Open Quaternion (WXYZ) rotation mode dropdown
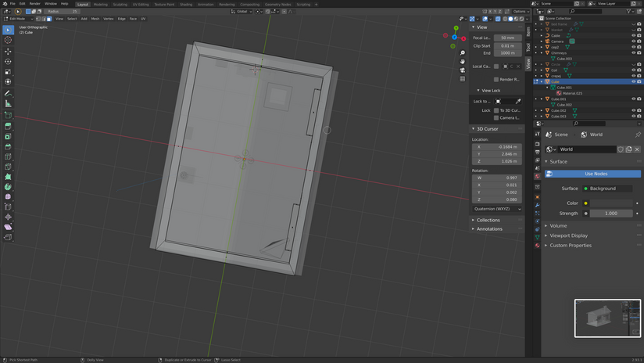The image size is (644, 363). [x=497, y=209]
